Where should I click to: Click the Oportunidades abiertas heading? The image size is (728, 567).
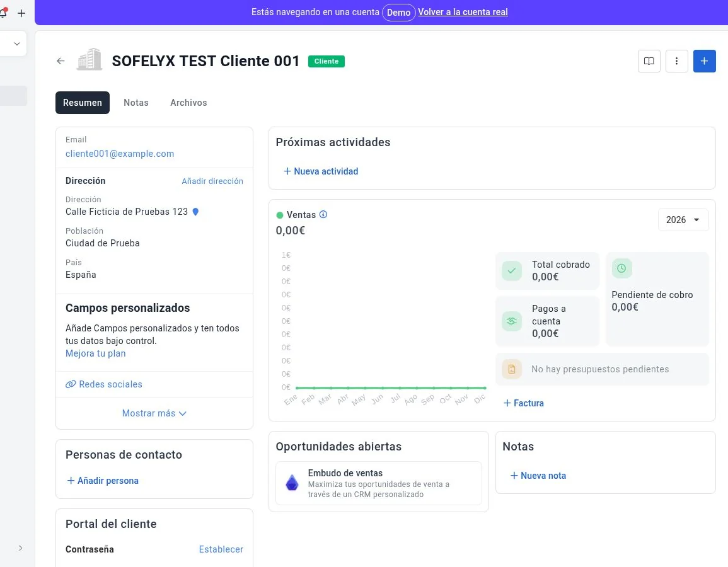[338, 447]
